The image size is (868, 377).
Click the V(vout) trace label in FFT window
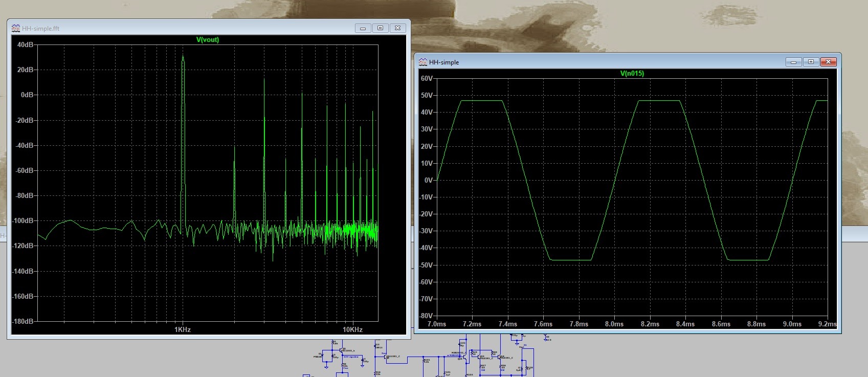(208, 40)
